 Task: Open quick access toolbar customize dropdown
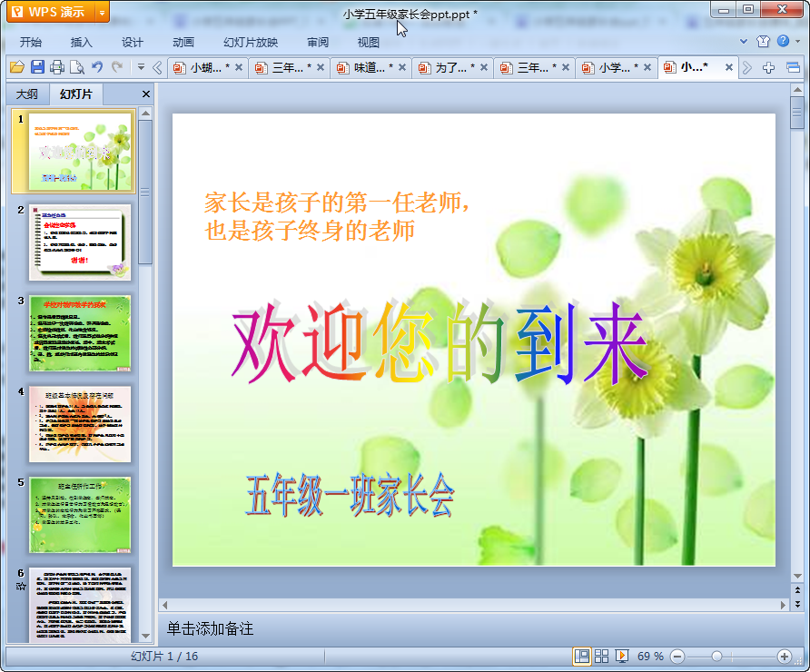(141, 66)
